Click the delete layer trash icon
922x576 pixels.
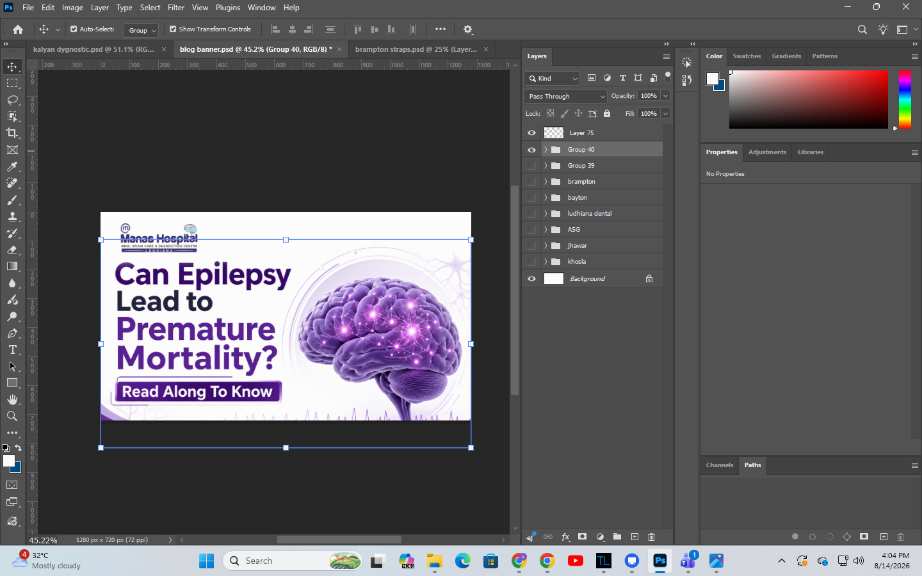(x=651, y=537)
